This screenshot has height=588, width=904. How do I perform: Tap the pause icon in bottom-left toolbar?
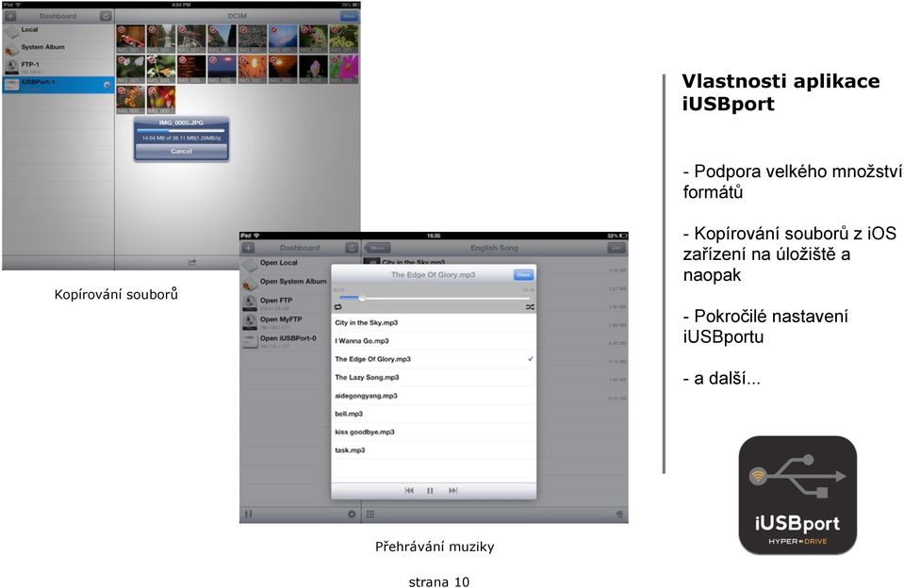pos(249,514)
